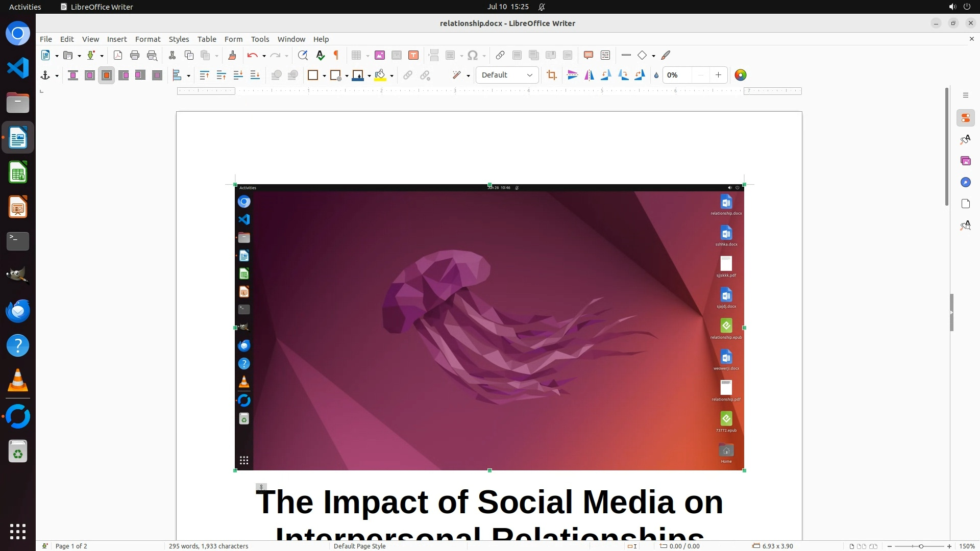Image resolution: width=980 pixels, height=551 pixels.
Task: Expand the Undo history dropdown arrow
Action: 264,56
